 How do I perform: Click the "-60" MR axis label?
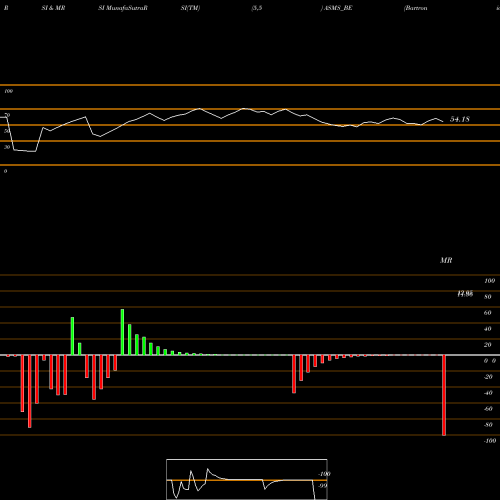tap(488, 409)
